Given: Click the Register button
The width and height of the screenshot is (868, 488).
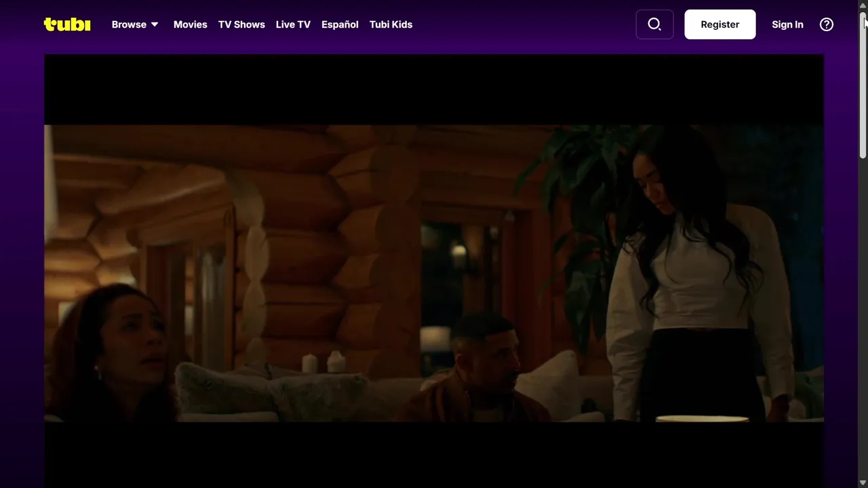Looking at the screenshot, I should point(719,24).
